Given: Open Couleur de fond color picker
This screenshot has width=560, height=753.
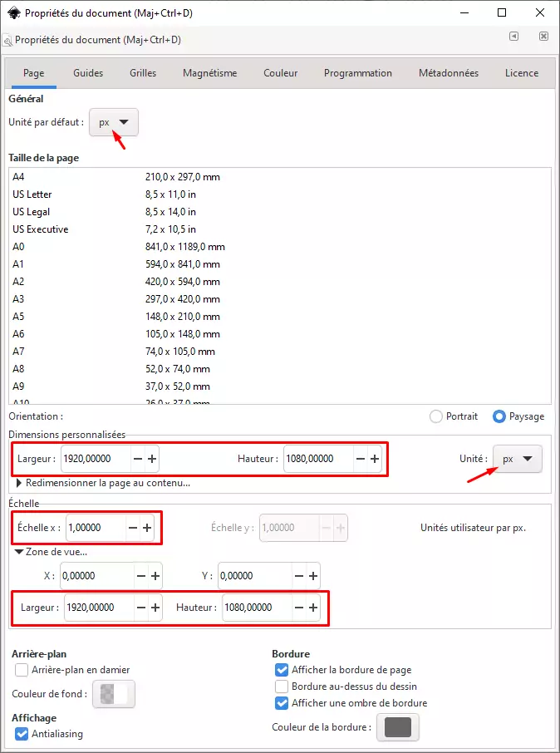Looking at the screenshot, I should tap(114, 694).
